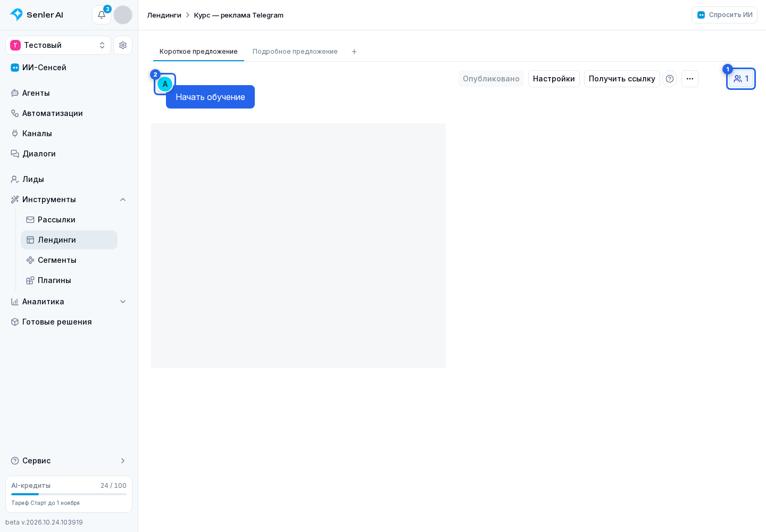Screen dimensions: 766x532
Task: Click the beta version label
Action: [x=44, y=522]
